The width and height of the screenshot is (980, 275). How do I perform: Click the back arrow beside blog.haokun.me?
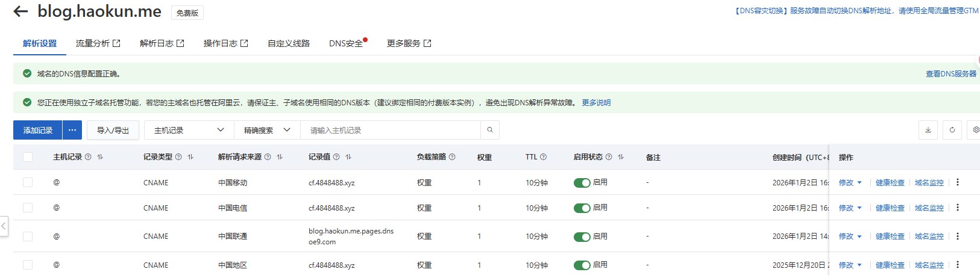[20, 11]
